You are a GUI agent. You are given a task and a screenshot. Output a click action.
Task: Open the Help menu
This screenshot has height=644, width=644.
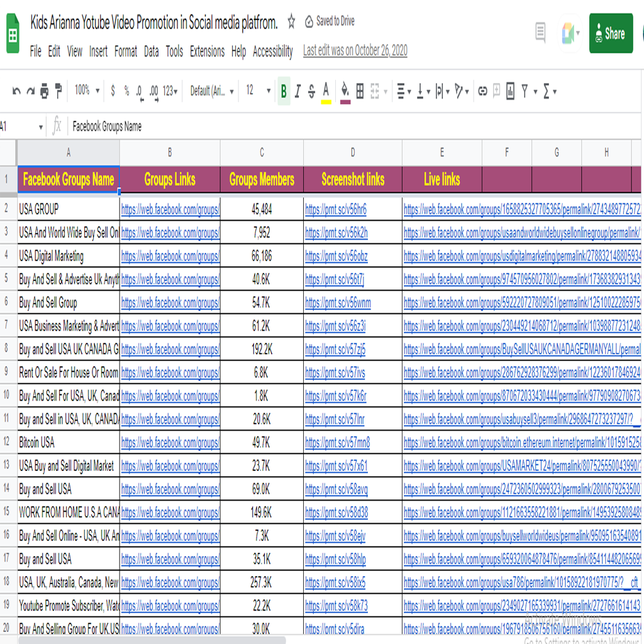point(238,52)
